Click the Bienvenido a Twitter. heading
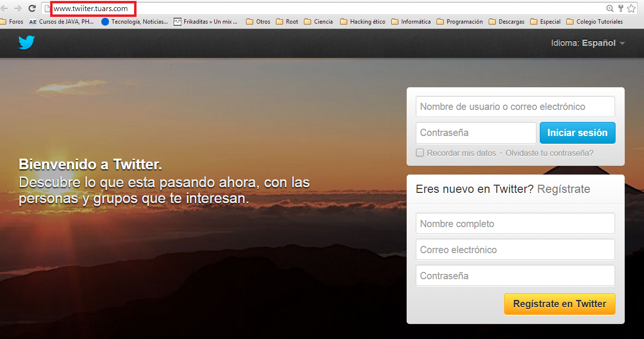644x339 pixels. coord(90,164)
